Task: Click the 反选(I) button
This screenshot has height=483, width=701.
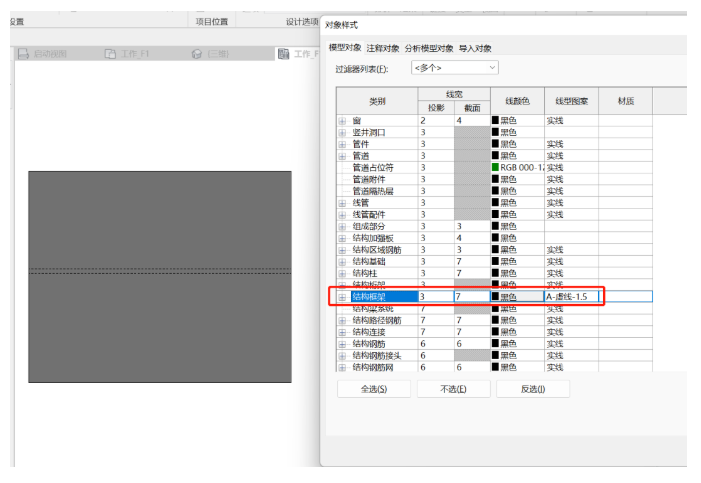Action: (533, 389)
